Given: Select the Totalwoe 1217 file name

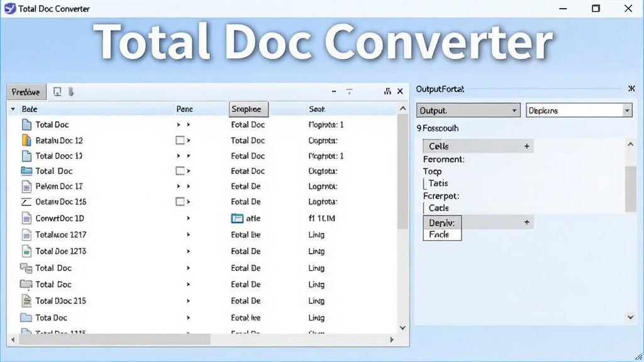Looking at the screenshot, I should click(x=61, y=235).
